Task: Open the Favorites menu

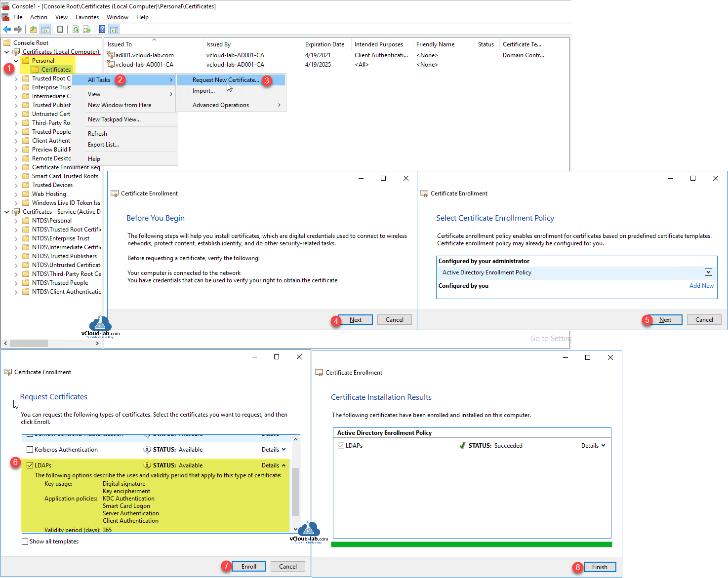Action: coord(87,17)
